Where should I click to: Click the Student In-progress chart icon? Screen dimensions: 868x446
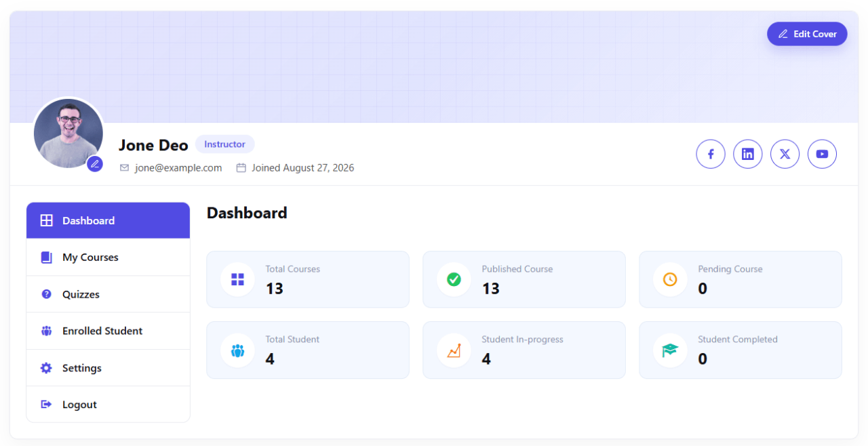tap(454, 350)
